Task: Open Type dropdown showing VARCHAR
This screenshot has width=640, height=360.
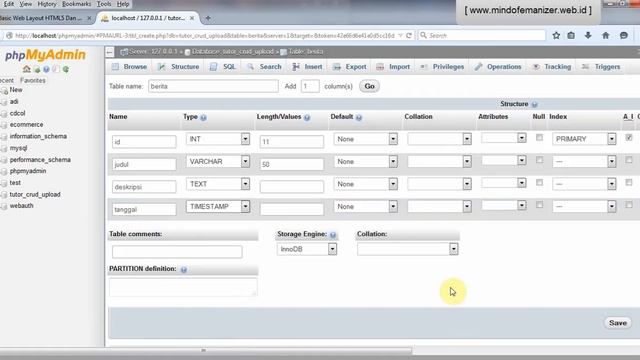Action: click(218, 161)
